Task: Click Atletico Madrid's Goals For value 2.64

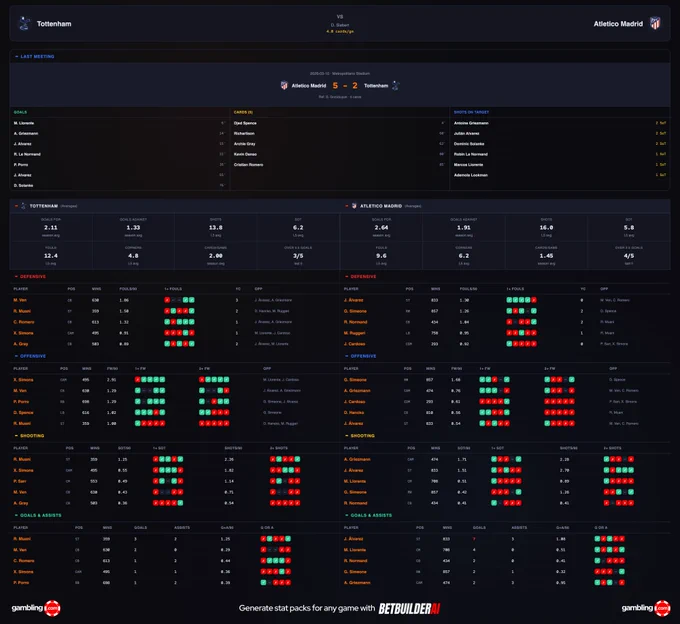Action: click(381, 227)
